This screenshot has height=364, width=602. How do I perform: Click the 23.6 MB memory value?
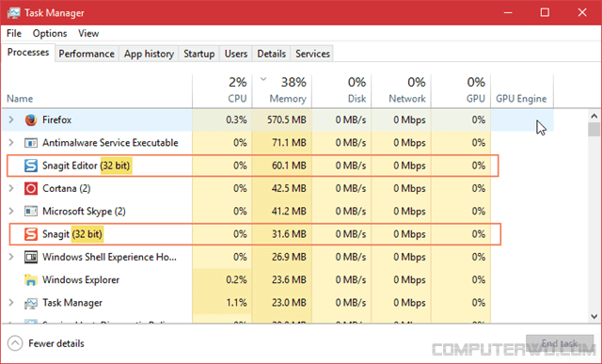coord(289,280)
